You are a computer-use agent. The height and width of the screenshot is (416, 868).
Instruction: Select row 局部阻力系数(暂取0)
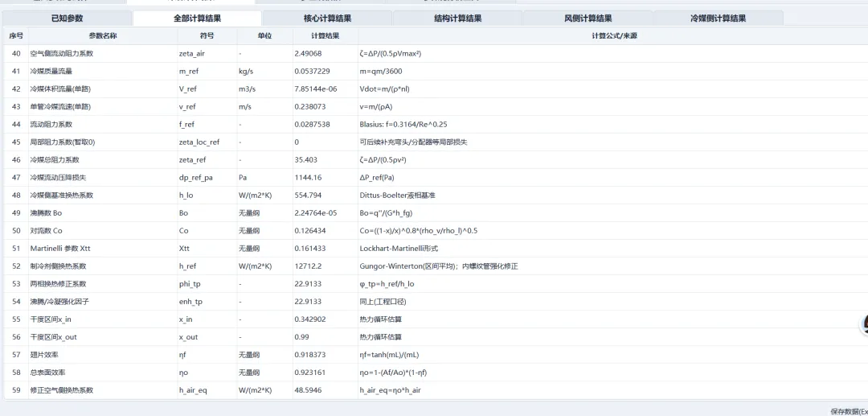435,142
